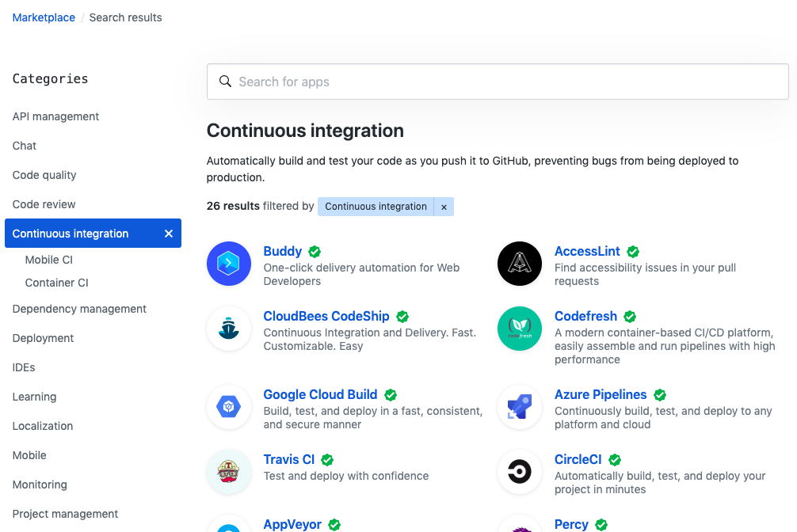Select the Monitoring category
The image size is (797, 532).
pyautogui.click(x=40, y=484)
